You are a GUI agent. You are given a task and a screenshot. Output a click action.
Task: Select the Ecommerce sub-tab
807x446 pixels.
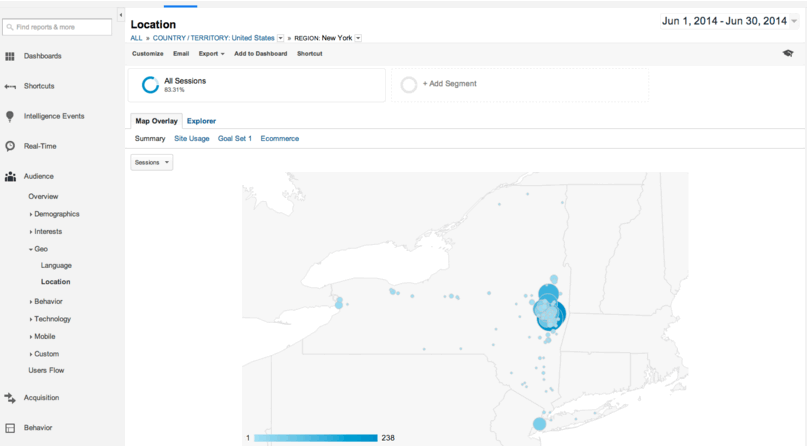[279, 138]
